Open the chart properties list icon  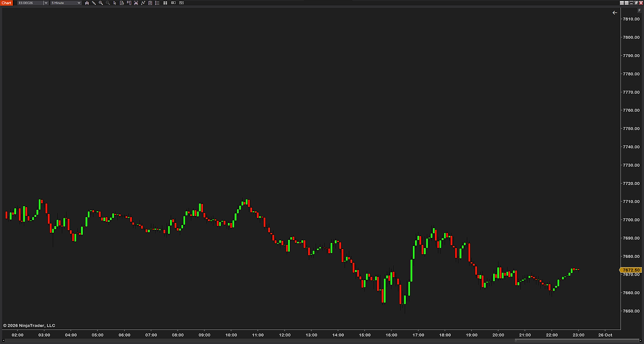click(157, 3)
